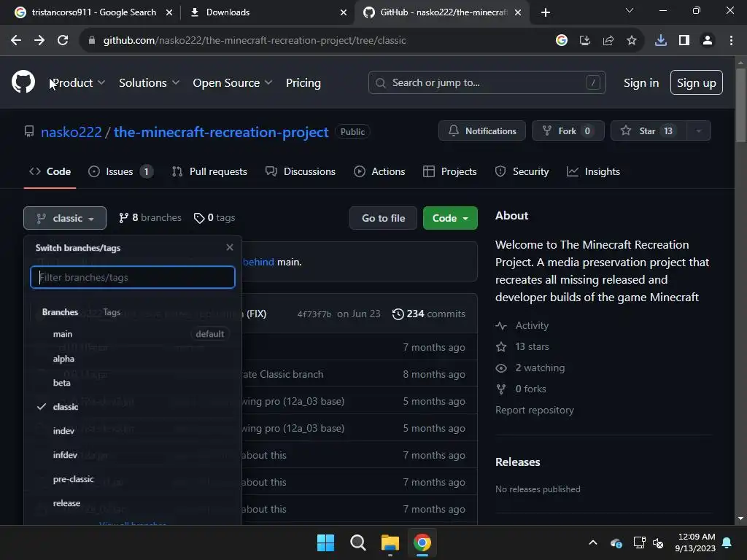747x560 pixels.
Task: Switch to the beta branch
Action: click(x=133, y=382)
